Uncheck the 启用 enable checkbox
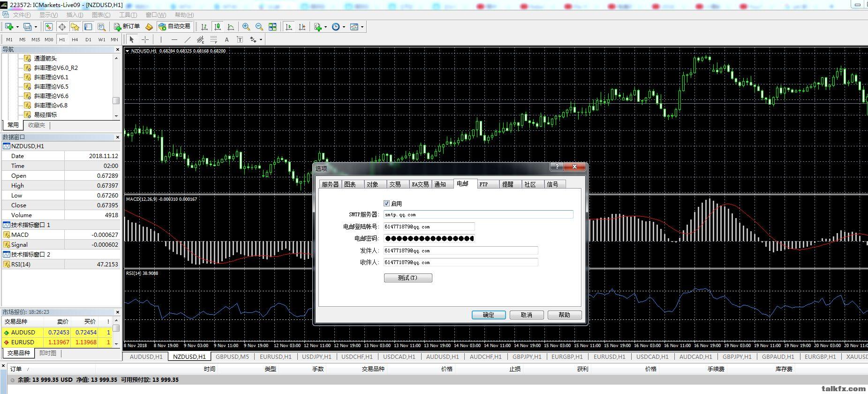868x394 pixels. click(387, 204)
